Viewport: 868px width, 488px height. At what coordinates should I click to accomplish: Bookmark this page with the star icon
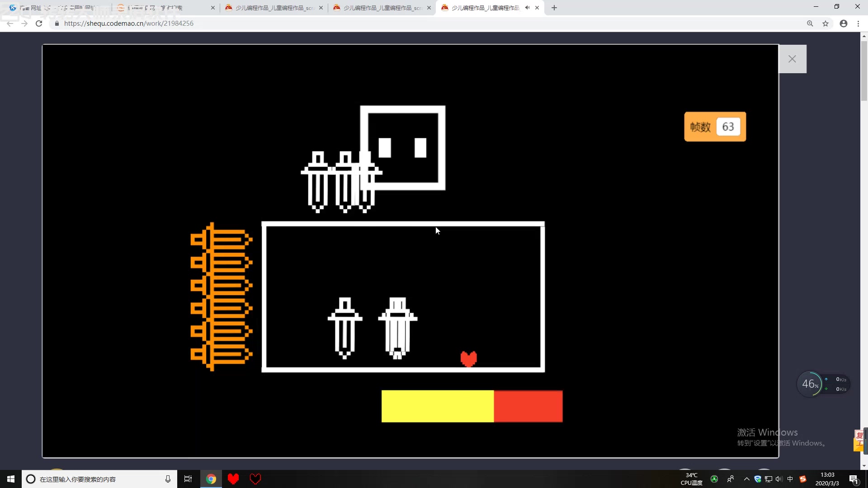826,23
